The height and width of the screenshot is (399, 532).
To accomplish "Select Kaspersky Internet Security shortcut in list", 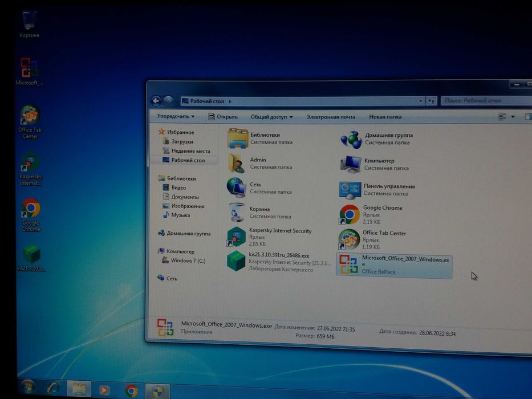I will click(x=237, y=237).
